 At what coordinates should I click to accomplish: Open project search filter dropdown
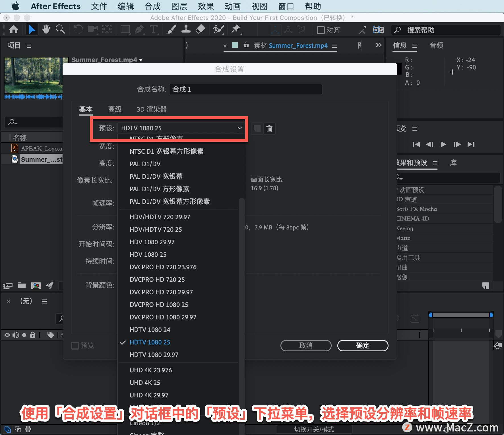13,122
